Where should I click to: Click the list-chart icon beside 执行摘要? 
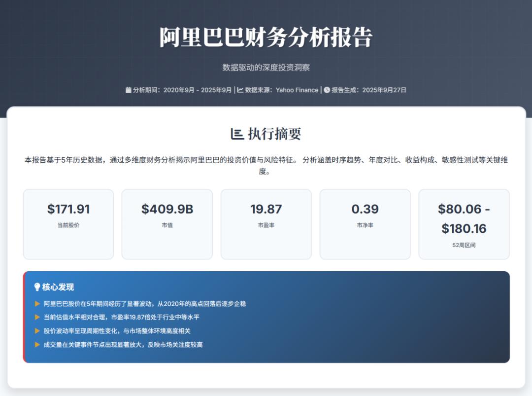pos(237,134)
